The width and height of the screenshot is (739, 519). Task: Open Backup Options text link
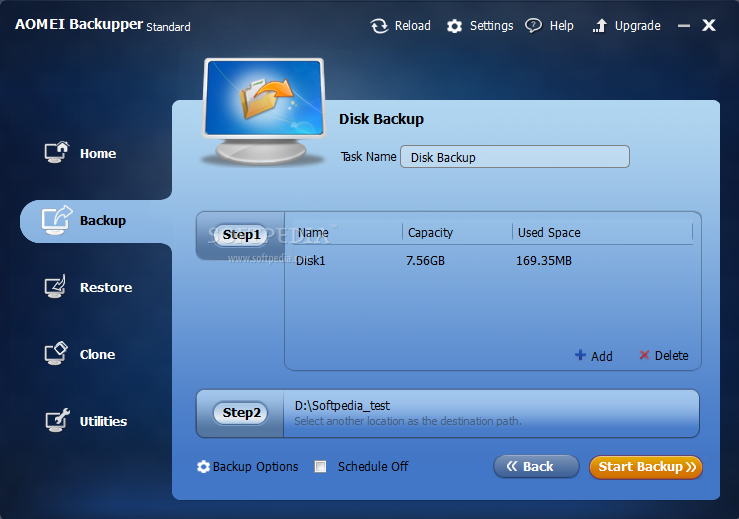pyautogui.click(x=255, y=467)
